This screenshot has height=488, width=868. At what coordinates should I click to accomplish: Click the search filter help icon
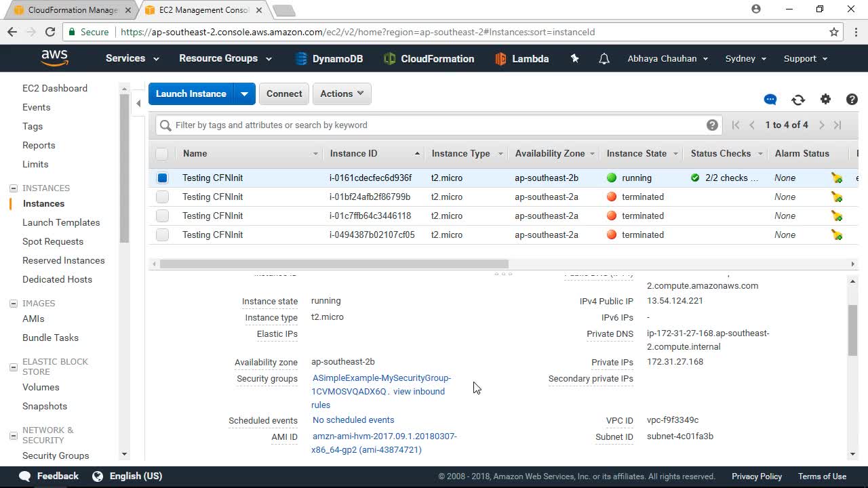pyautogui.click(x=712, y=125)
